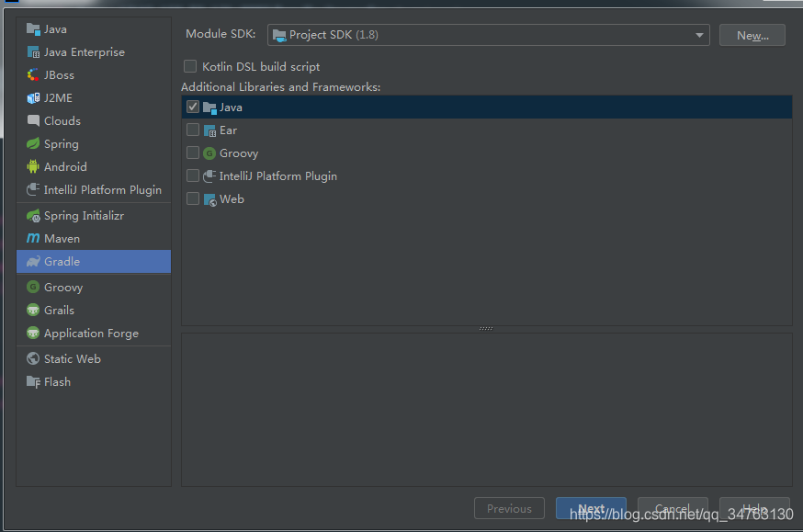Select the Groovy icon in left sidebar
This screenshot has width=803, height=532.
point(33,287)
